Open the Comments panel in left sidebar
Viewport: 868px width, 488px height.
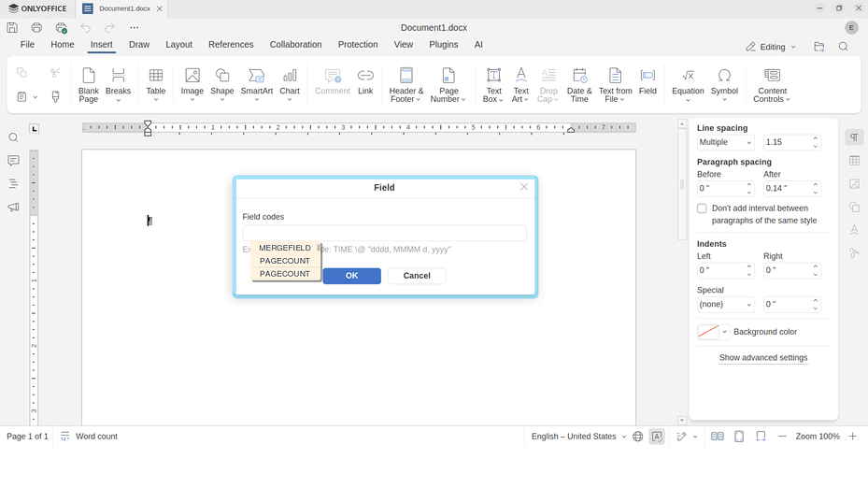(13, 161)
